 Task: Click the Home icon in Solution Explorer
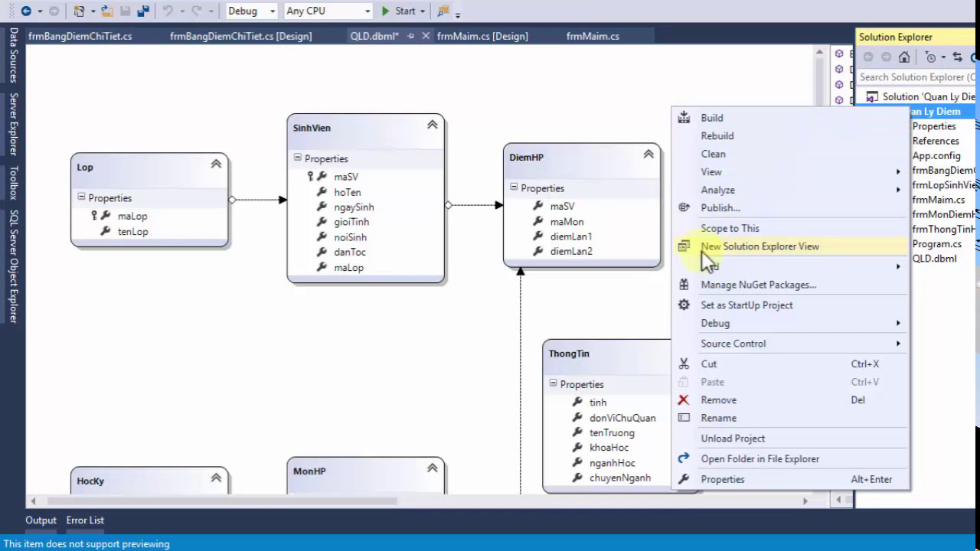[x=904, y=57]
